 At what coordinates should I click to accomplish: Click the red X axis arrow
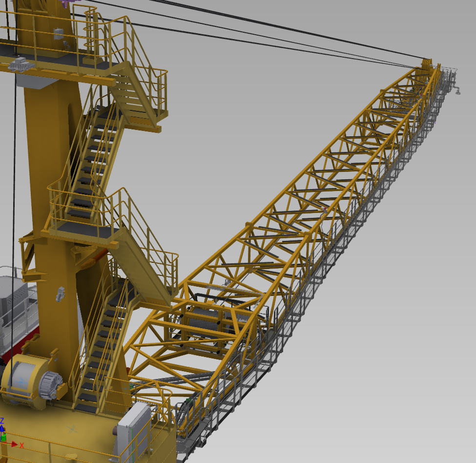coord(14,444)
